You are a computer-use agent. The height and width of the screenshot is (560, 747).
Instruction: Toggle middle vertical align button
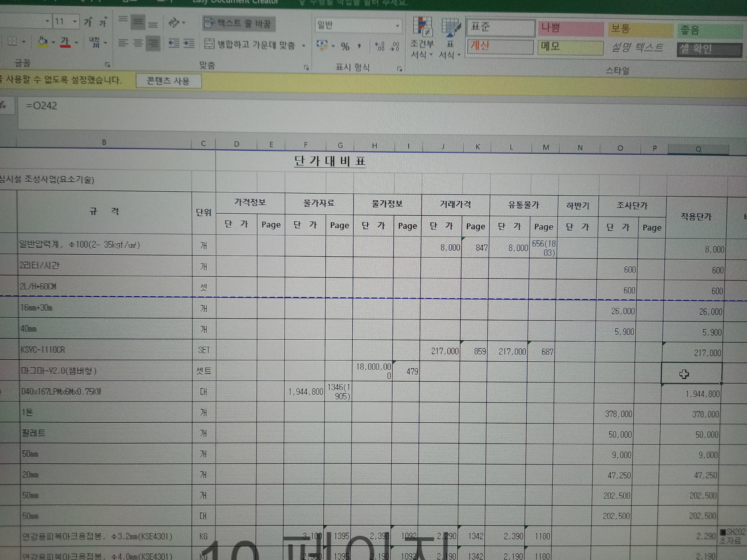click(x=138, y=22)
